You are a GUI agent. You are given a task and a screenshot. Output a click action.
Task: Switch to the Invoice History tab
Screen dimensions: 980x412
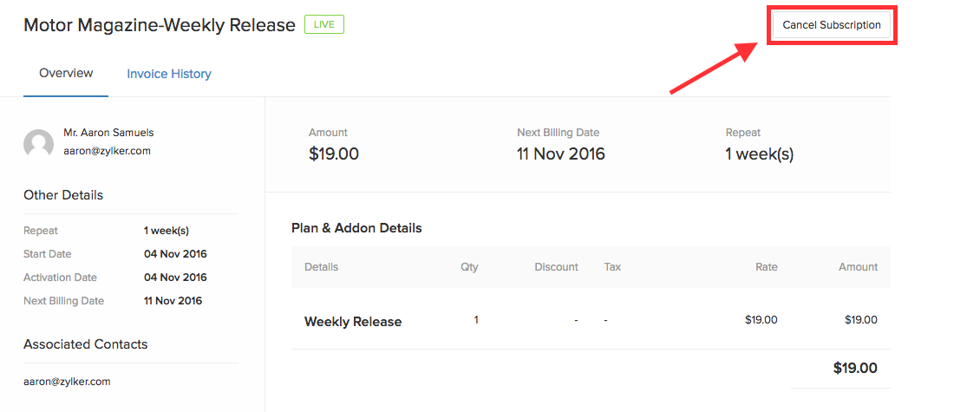click(169, 74)
